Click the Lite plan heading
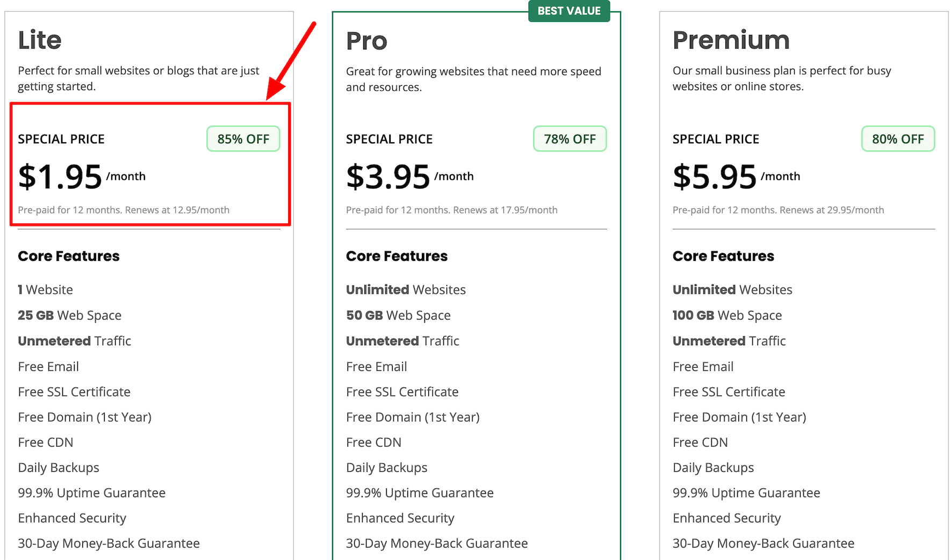The image size is (950, 560). tap(39, 40)
